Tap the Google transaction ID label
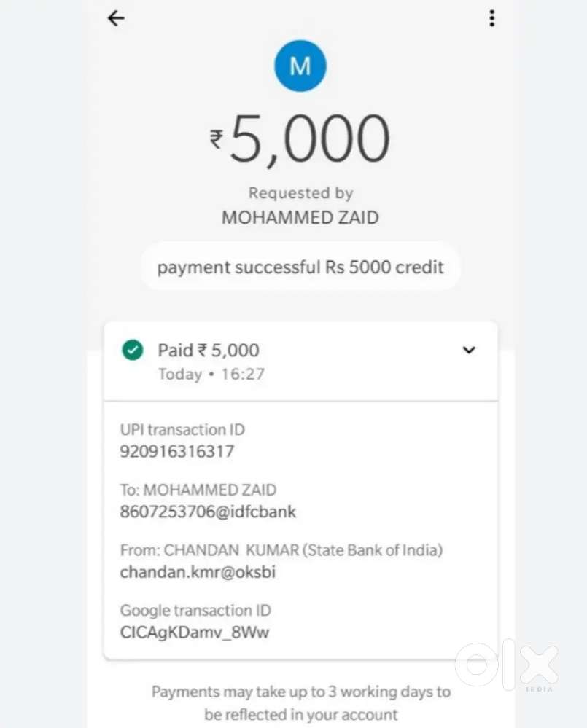This screenshot has height=728, width=587. click(x=195, y=611)
